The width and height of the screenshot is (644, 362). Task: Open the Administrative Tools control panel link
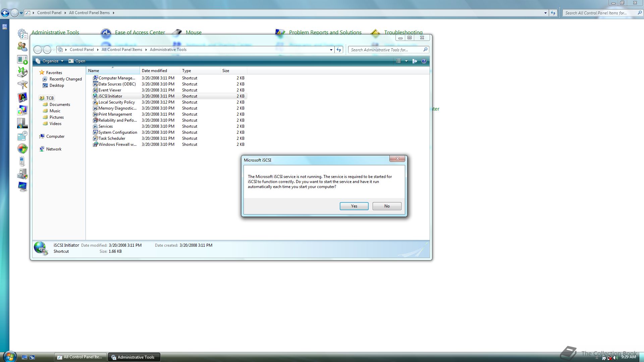pos(55,33)
